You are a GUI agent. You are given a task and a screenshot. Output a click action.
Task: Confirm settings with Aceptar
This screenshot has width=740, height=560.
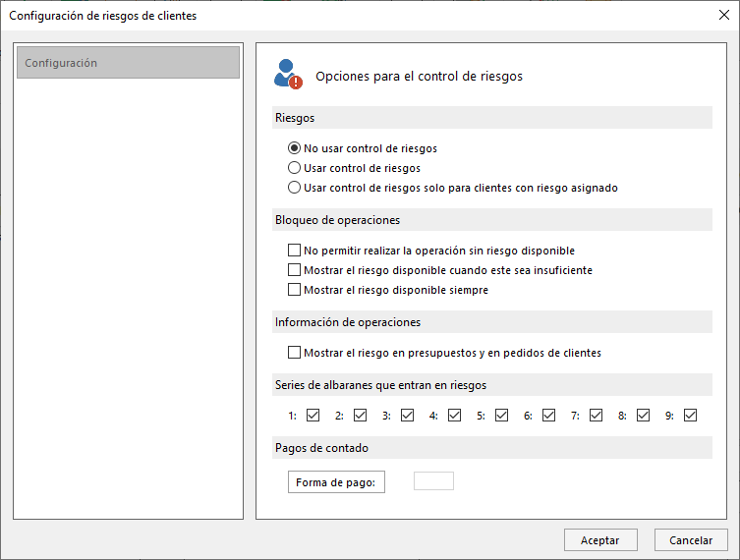(600, 539)
